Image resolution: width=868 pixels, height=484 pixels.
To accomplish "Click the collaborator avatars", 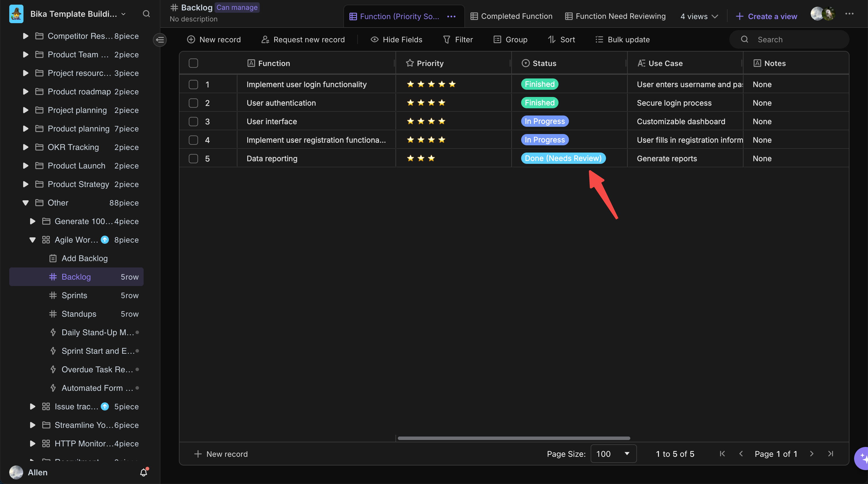I will pyautogui.click(x=823, y=14).
